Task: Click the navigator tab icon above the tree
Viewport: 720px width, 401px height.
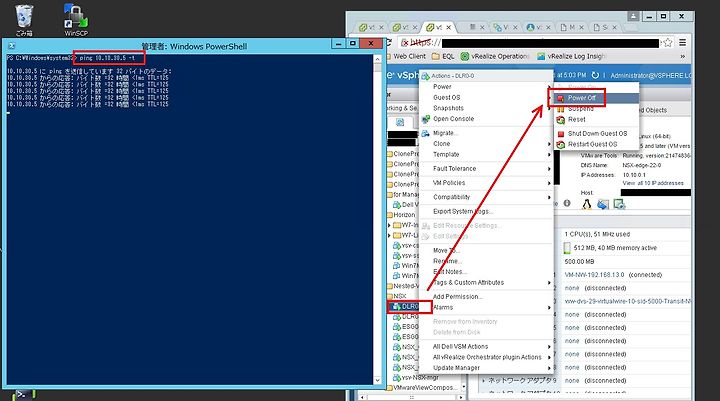Action: [x=400, y=122]
